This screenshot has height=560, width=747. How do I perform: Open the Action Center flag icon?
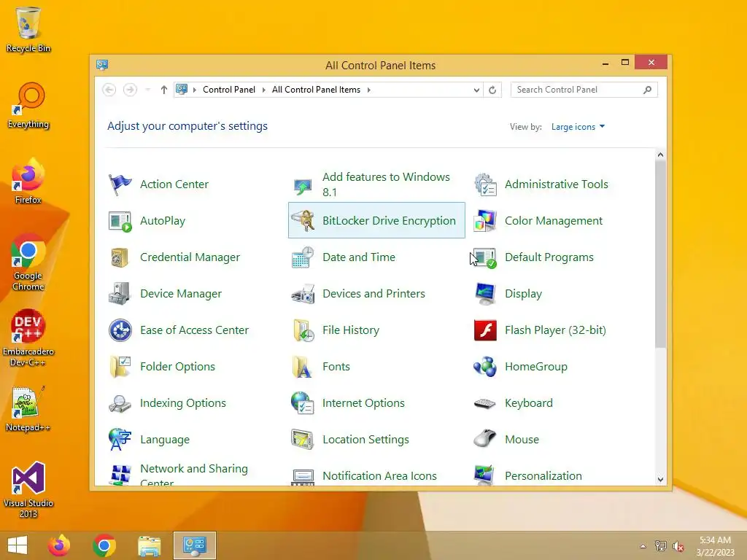tap(120, 184)
